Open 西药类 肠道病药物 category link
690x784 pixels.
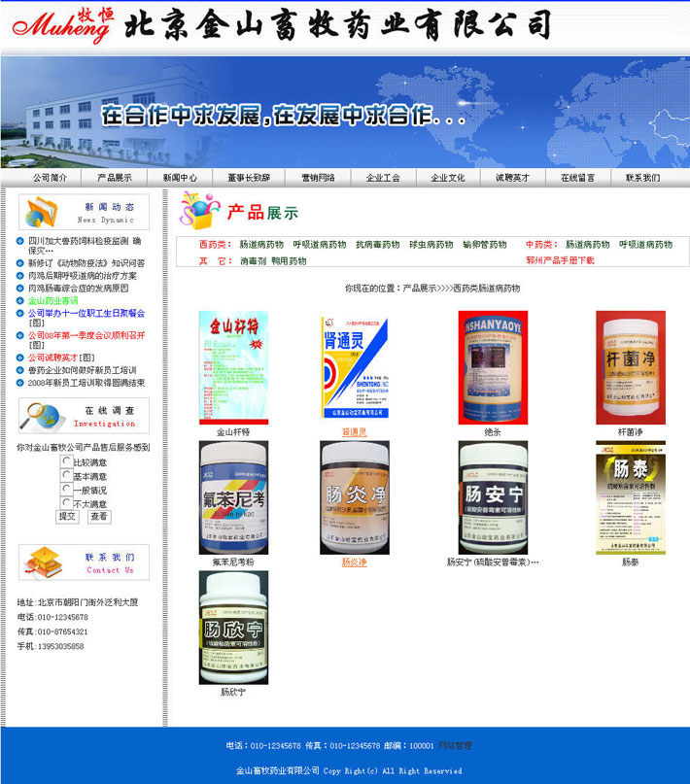click(x=261, y=245)
